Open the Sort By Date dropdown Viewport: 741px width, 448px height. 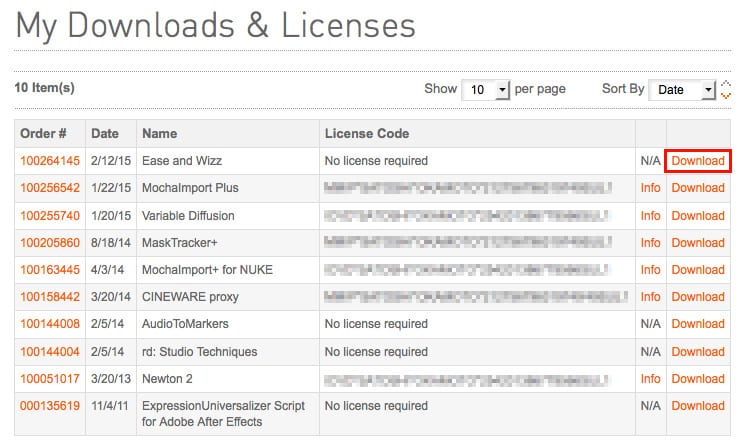tap(682, 89)
